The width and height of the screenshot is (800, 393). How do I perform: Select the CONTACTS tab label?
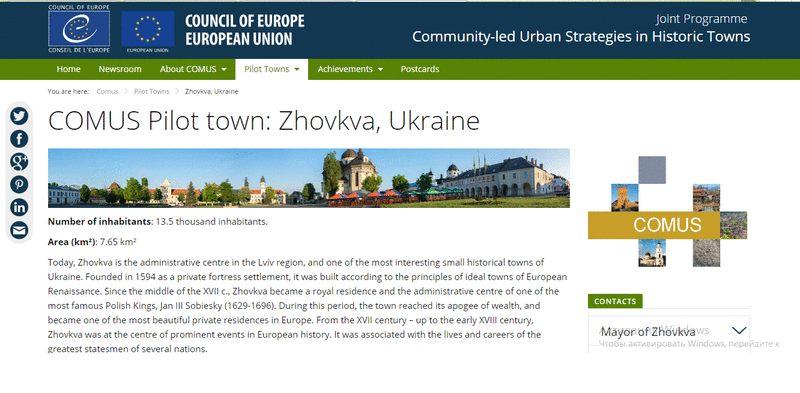point(615,301)
